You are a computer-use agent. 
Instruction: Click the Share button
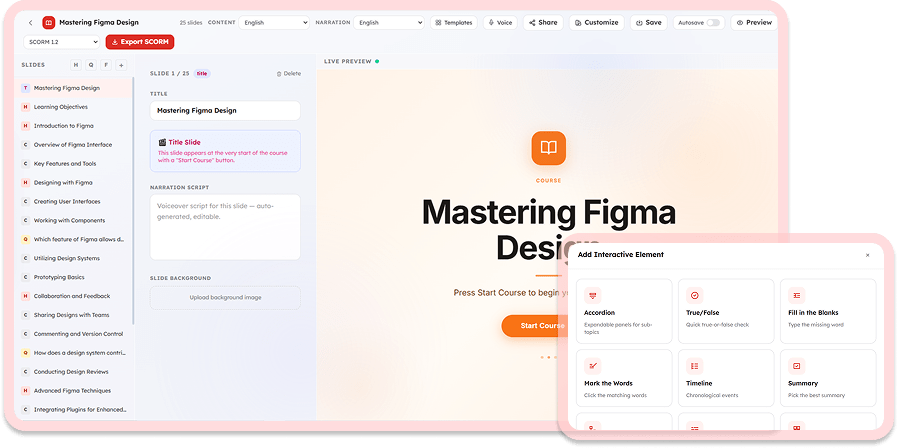click(x=543, y=23)
